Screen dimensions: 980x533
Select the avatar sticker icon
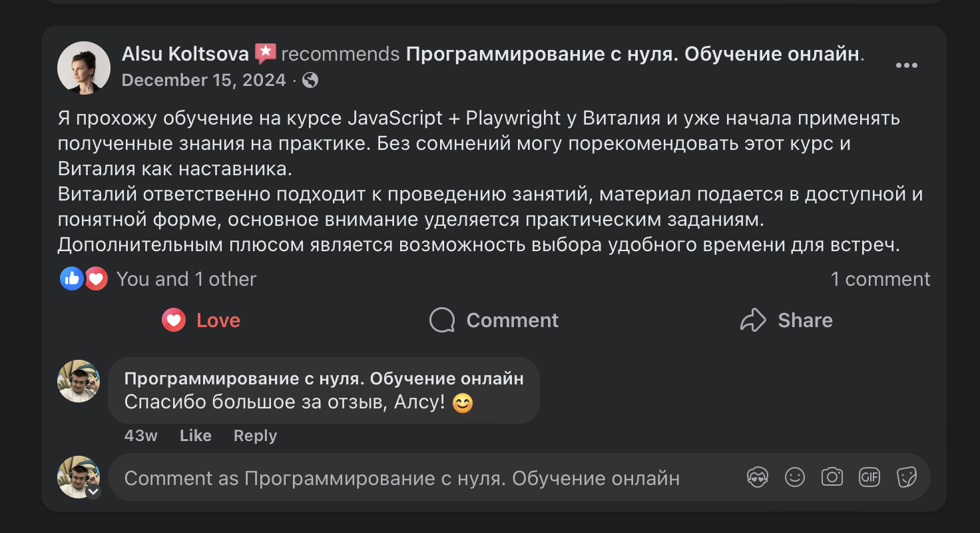click(x=758, y=477)
